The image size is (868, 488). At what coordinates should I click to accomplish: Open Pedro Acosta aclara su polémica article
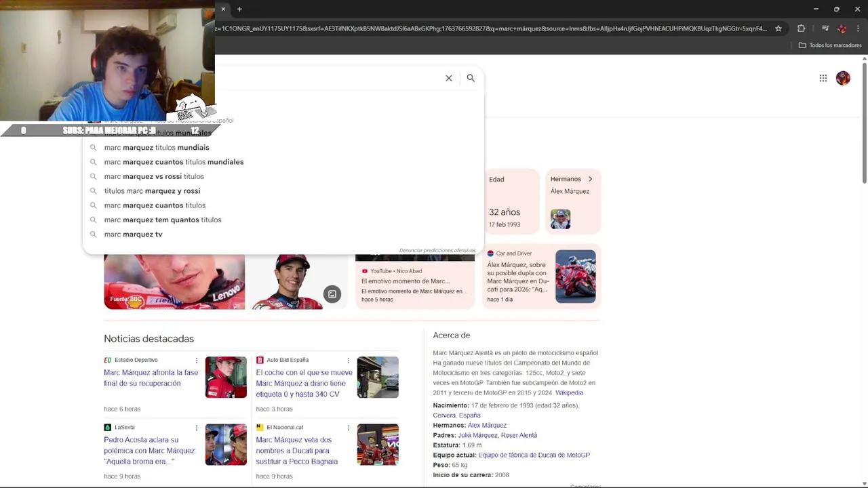pyautogui.click(x=149, y=451)
